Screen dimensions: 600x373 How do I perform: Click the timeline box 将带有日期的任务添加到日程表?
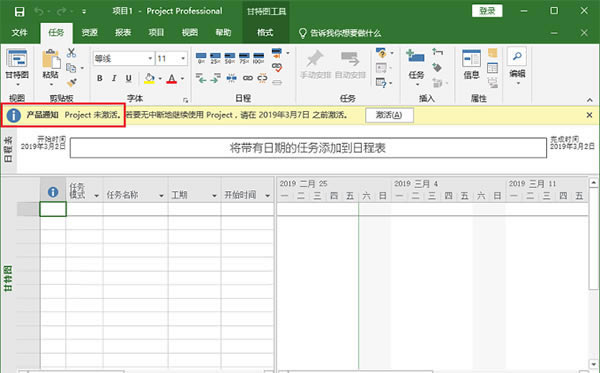pos(308,148)
